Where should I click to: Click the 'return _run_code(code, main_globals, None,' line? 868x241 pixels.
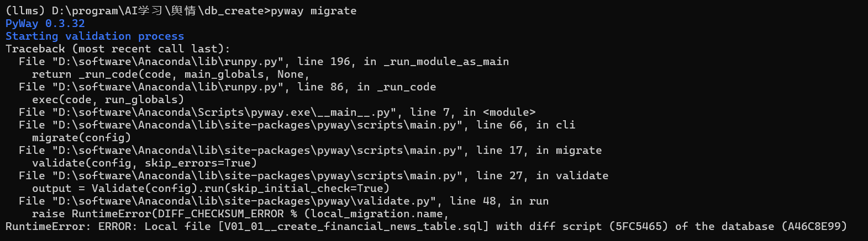(x=170, y=74)
